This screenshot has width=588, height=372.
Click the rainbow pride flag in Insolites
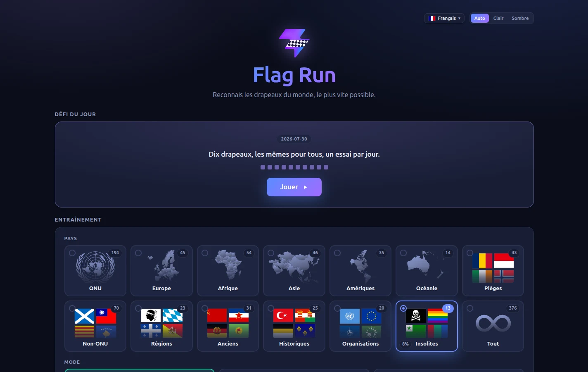(x=438, y=316)
